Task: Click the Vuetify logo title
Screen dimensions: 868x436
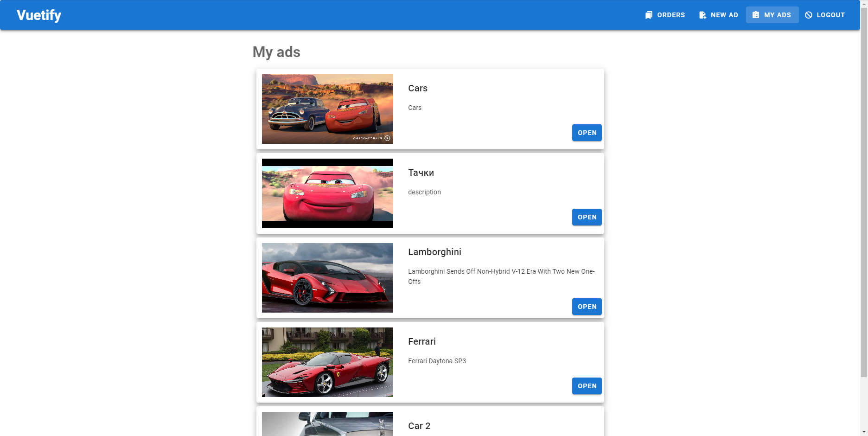Action: click(x=39, y=15)
